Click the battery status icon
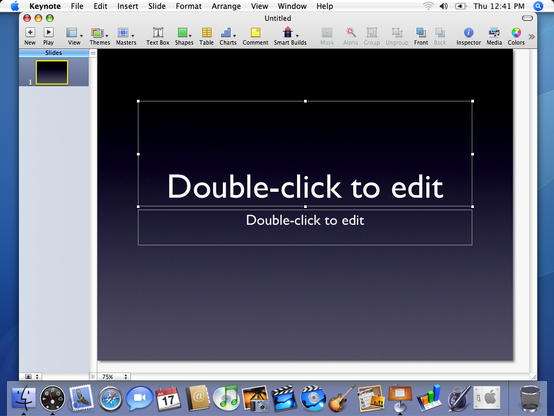 [x=460, y=6]
